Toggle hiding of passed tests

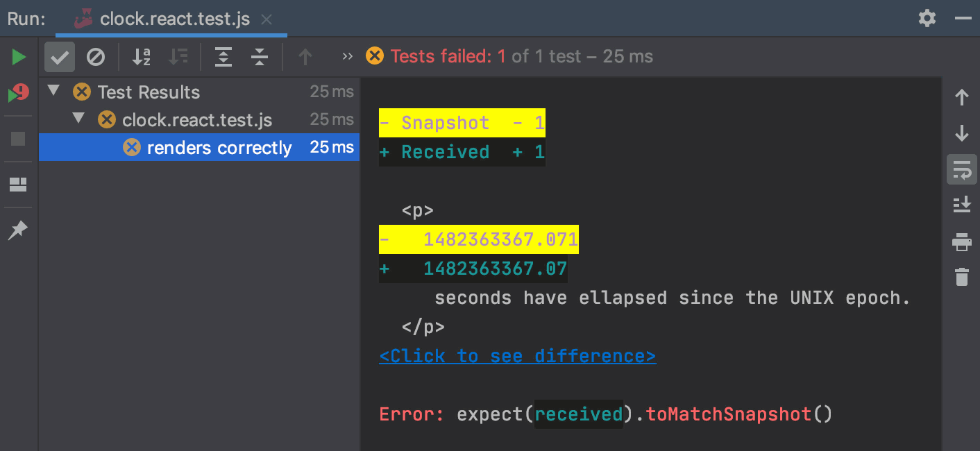coord(59,57)
